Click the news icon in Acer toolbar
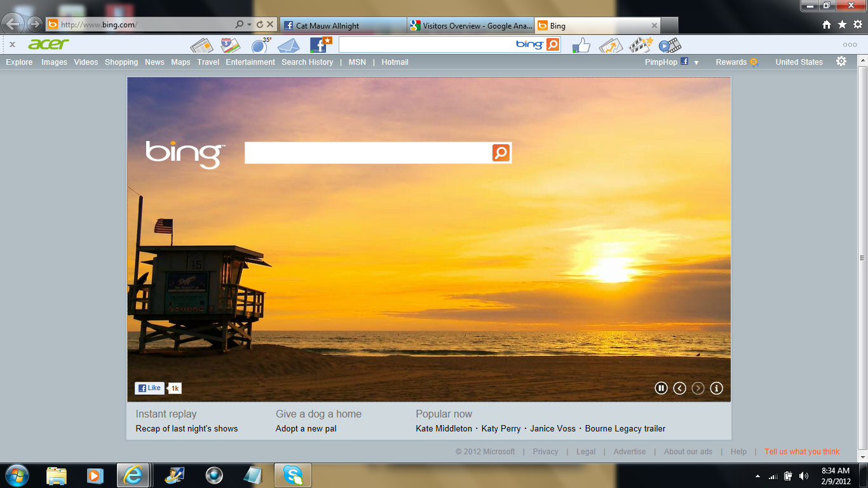This screenshot has height=488, width=868. point(201,45)
